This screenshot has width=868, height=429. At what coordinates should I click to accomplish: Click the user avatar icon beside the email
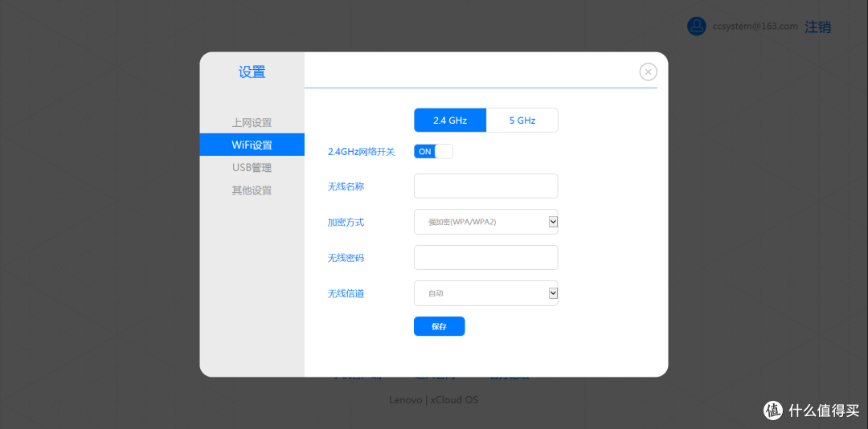(696, 26)
